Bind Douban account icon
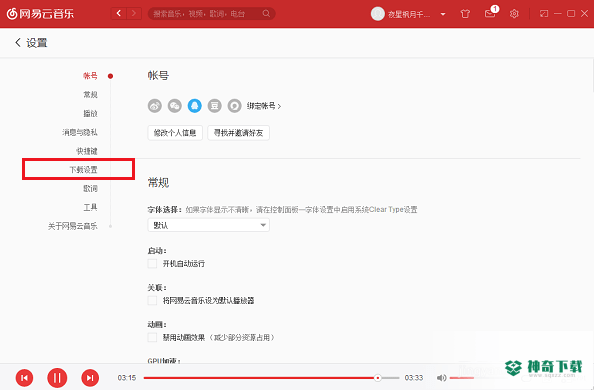The height and width of the screenshot is (390, 594). (214, 106)
